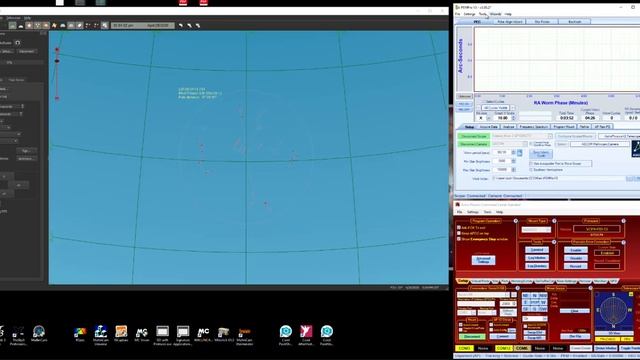Expand APCC Mount Type dropdown

(536, 230)
